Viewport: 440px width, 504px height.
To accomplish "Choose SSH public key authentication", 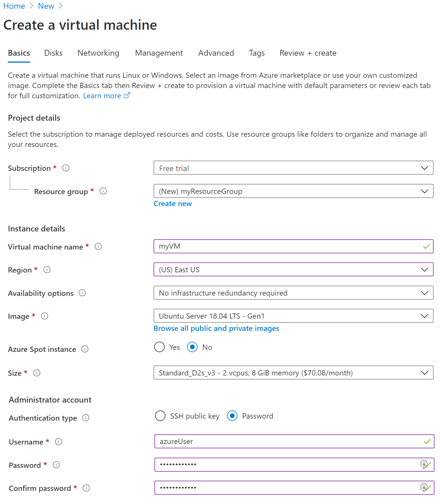I will pyautogui.click(x=160, y=416).
